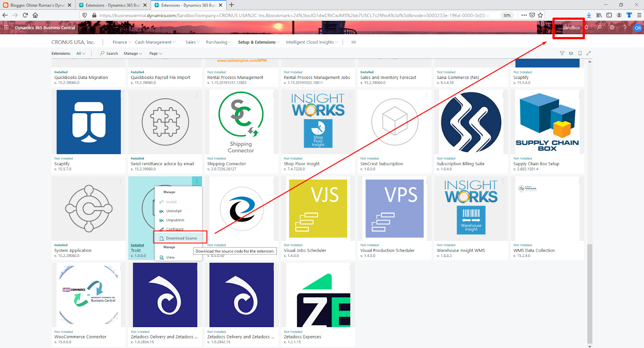Toggle the filter pane funnel icon

tap(562, 53)
